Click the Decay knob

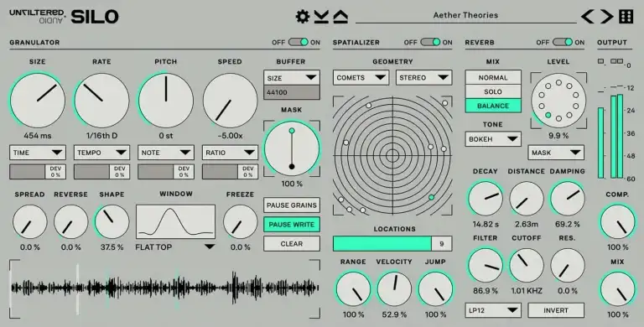(x=486, y=199)
